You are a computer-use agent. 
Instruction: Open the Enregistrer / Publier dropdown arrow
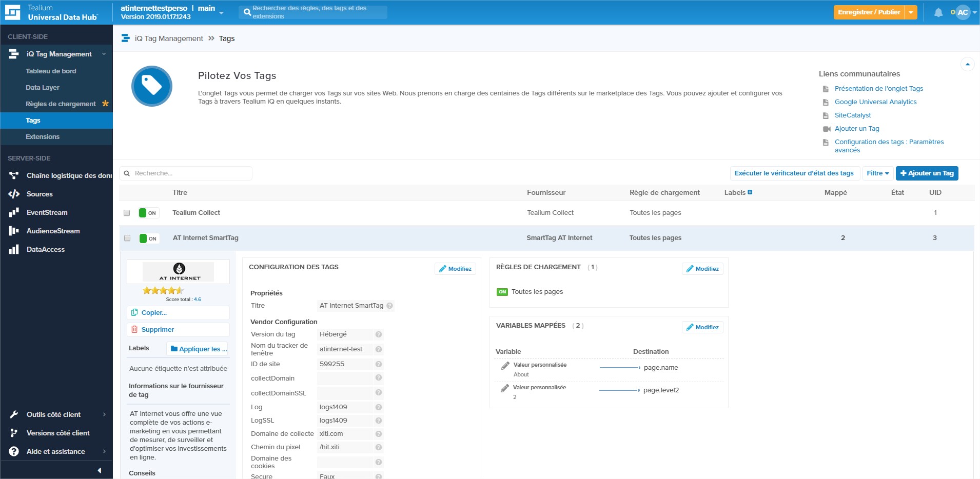click(x=911, y=12)
